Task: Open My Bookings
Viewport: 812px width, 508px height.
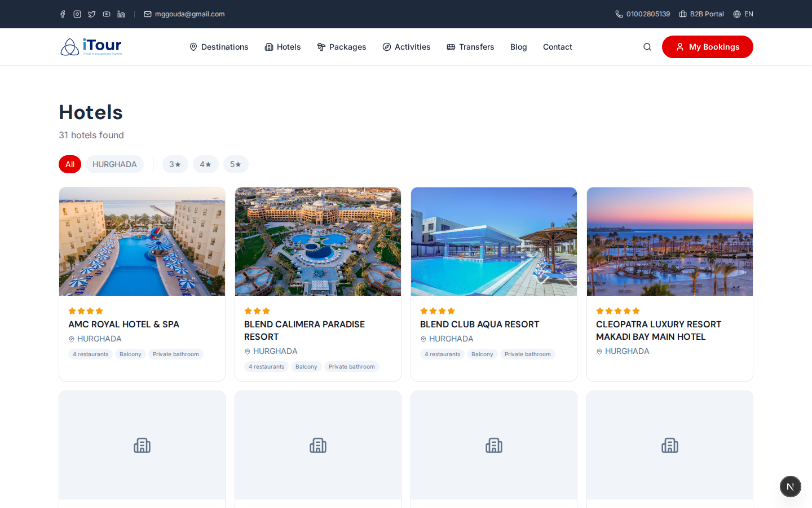Action: pos(708,47)
